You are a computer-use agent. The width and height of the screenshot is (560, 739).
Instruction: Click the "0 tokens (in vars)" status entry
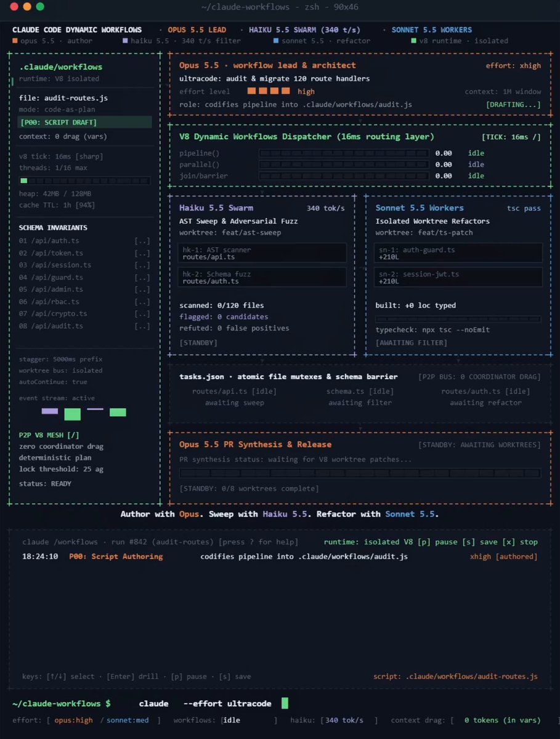tap(503, 721)
